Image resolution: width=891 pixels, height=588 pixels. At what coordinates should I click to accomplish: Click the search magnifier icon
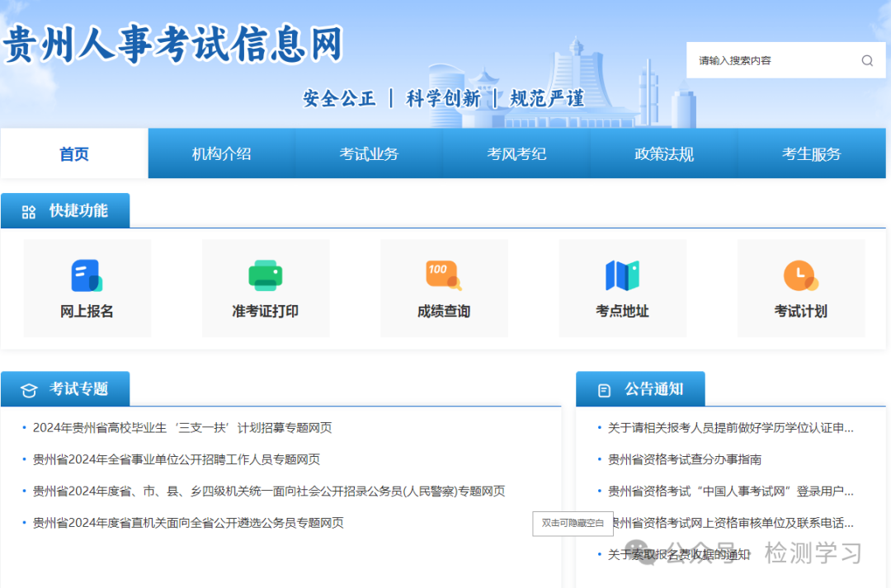[866, 60]
